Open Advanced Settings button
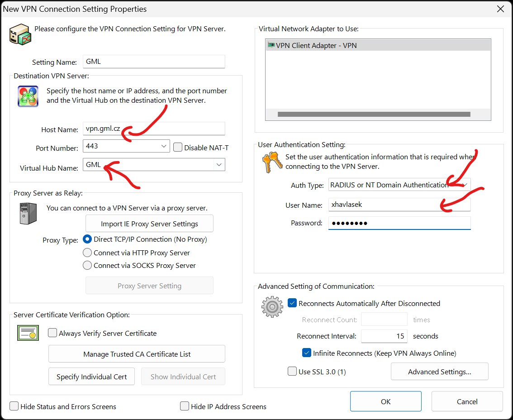This screenshot has width=513, height=420. point(439,372)
